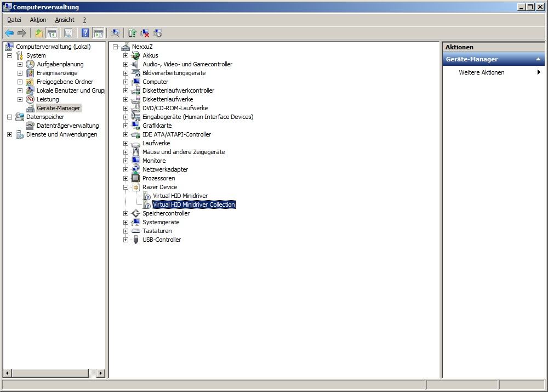The height and width of the screenshot is (392, 548).
Task: Select the Computer category label
Action: coord(155,82)
